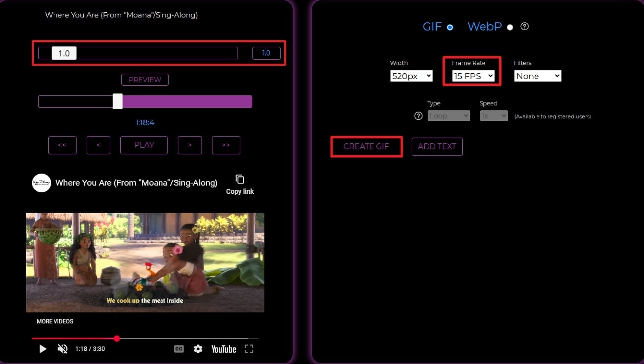Open the Width dropdown
Viewport: 644px width, 364px height.
click(x=412, y=76)
